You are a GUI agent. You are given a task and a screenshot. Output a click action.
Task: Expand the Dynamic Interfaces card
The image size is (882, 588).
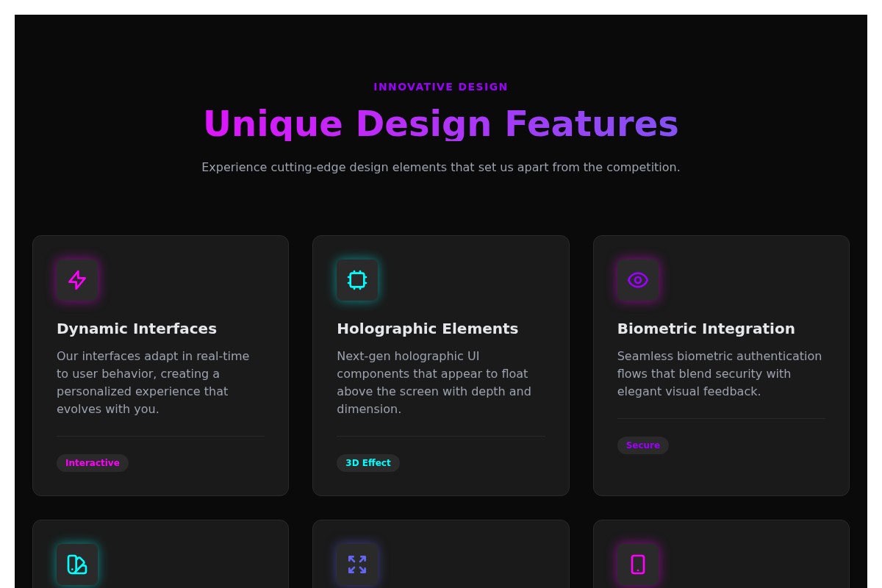click(160, 365)
